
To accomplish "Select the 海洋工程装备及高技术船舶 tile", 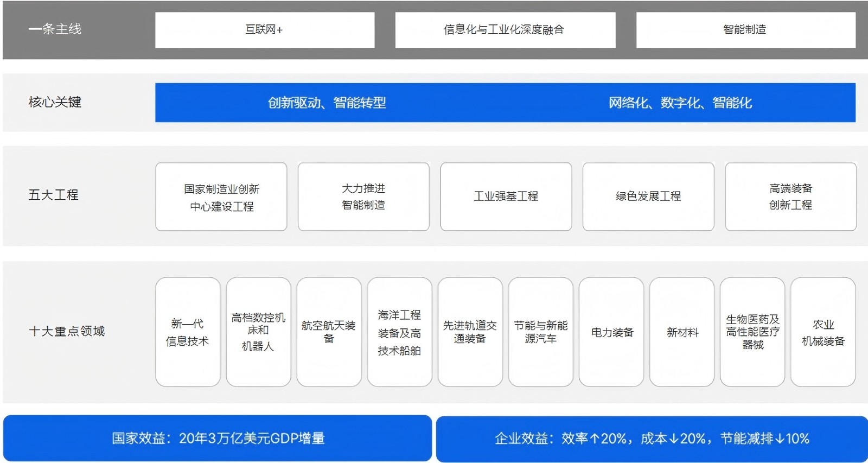I will tap(399, 332).
